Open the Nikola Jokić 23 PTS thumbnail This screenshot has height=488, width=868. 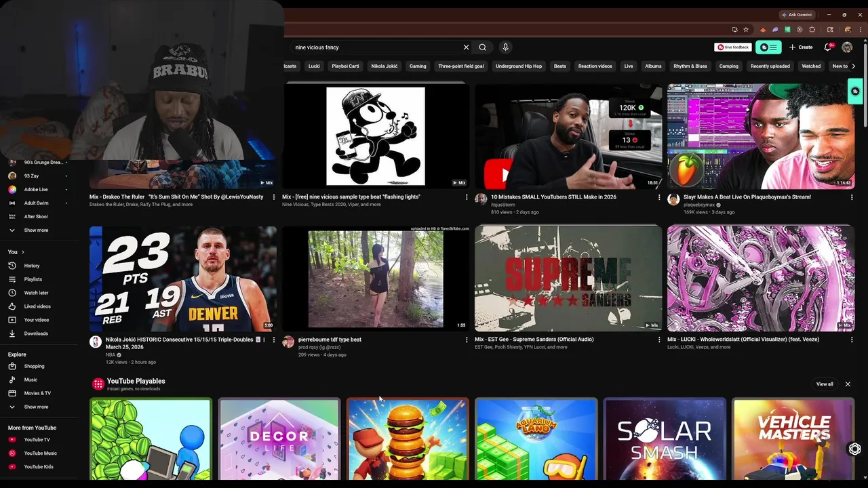point(183,279)
